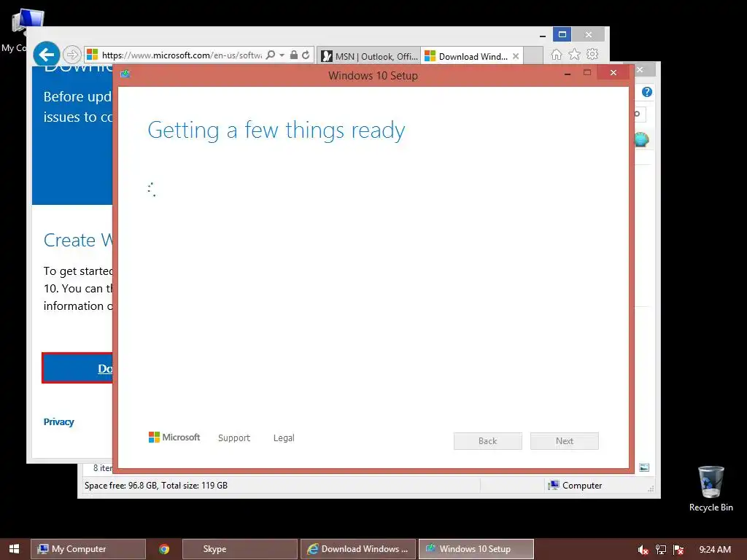Click the security lock icon in the address bar
This screenshot has width=747, height=560.
[294, 55]
